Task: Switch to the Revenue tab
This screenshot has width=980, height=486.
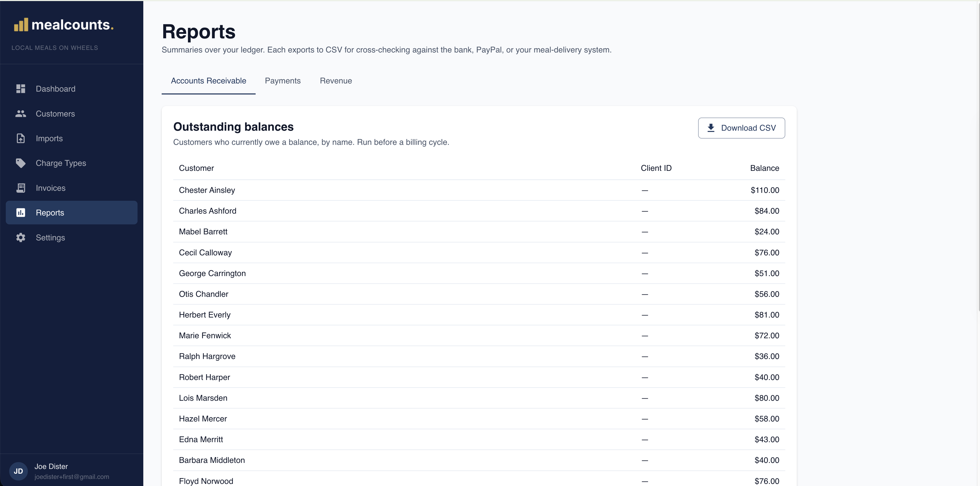Action: 336,81
